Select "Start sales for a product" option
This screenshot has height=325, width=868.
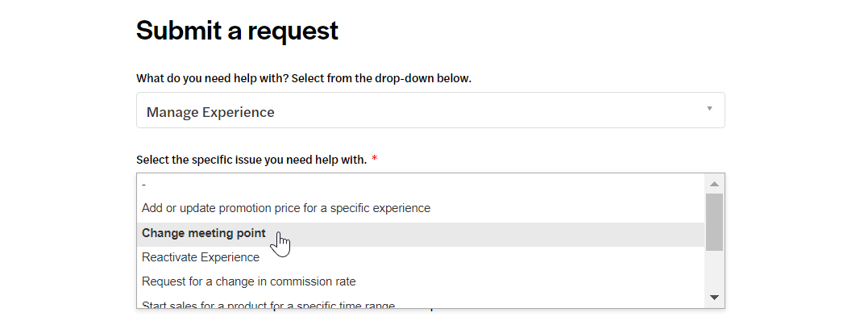pos(421,303)
